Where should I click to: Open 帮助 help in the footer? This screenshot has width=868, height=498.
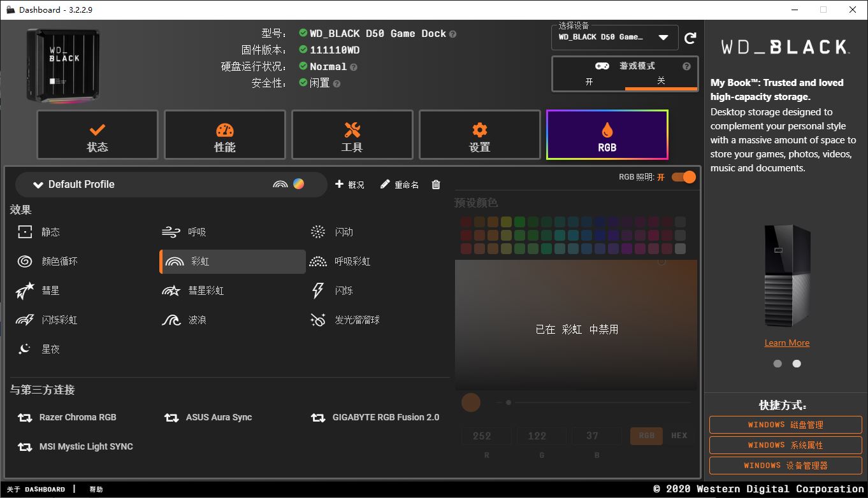tap(96, 490)
